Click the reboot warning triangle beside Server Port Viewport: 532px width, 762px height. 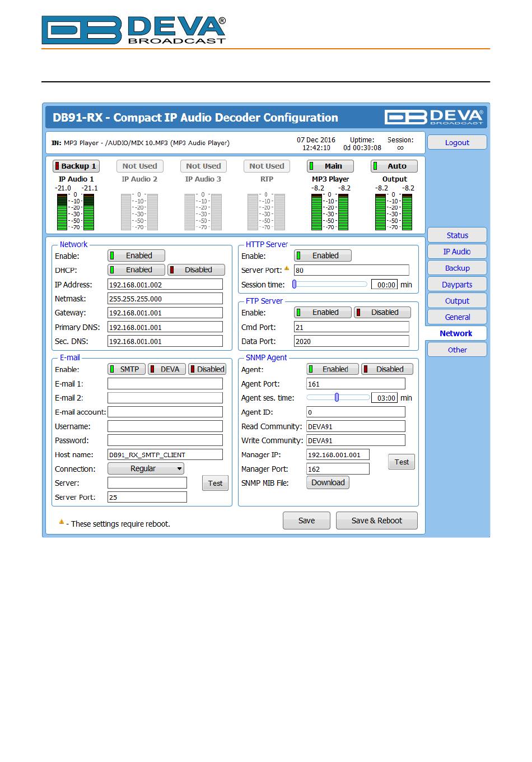287,268
